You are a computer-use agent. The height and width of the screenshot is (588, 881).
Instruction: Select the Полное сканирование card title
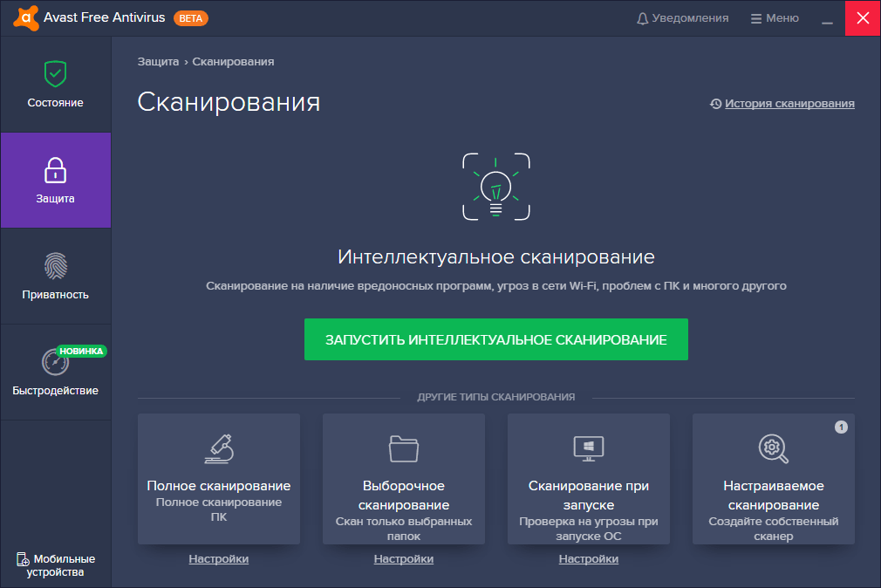coord(219,486)
